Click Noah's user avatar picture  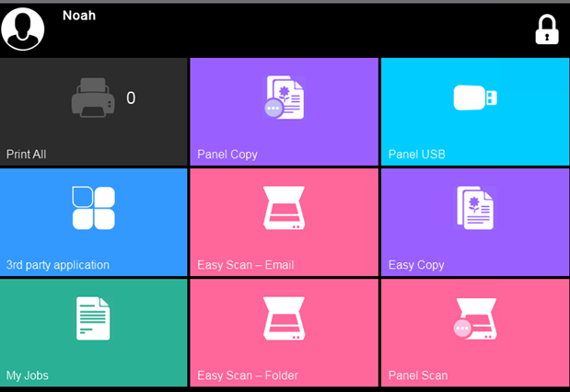tap(23, 29)
